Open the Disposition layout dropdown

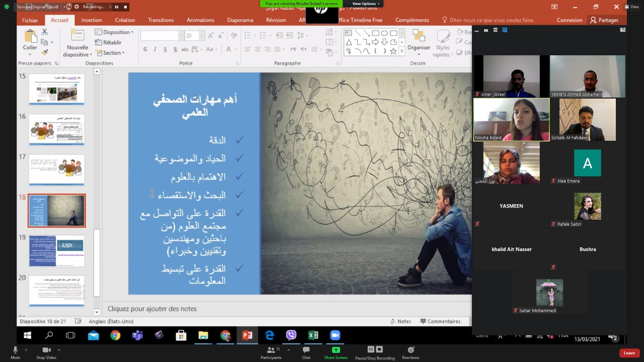click(114, 32)
